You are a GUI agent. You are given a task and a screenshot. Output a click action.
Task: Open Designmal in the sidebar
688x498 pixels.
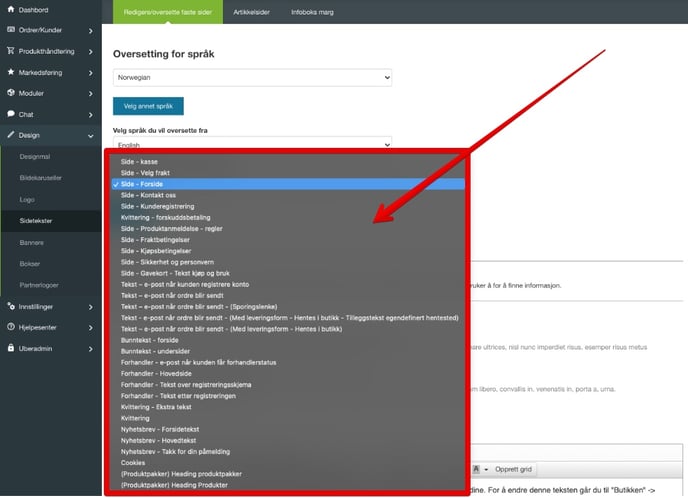(x=35, y=157)
